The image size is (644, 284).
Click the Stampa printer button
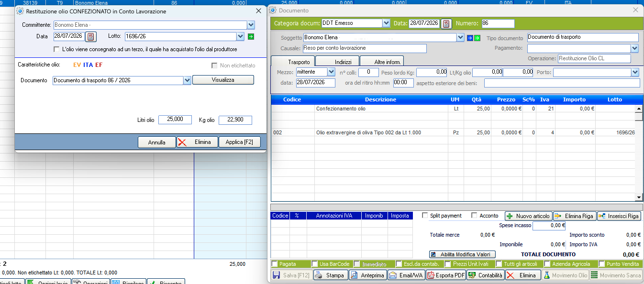[x=330, y=275]
